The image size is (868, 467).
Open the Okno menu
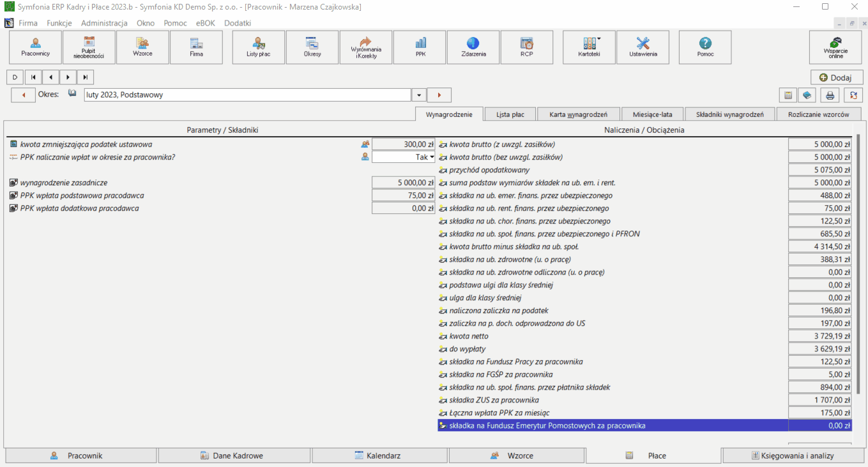coord(146,23)
